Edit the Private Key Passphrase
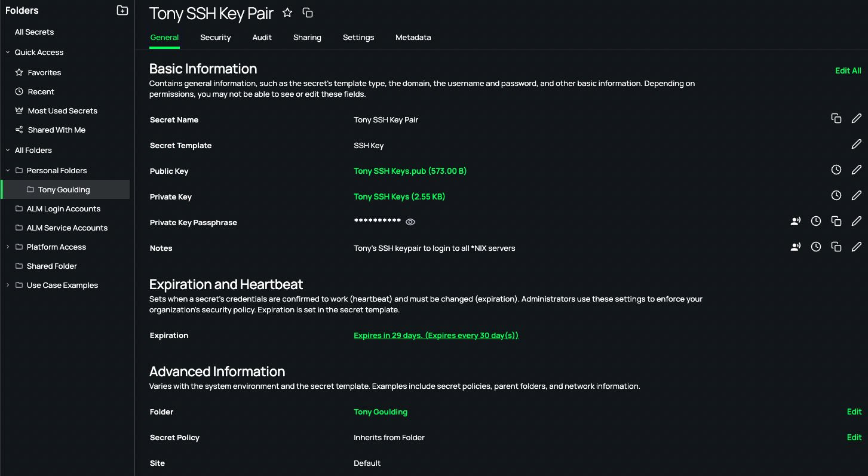 857,220
